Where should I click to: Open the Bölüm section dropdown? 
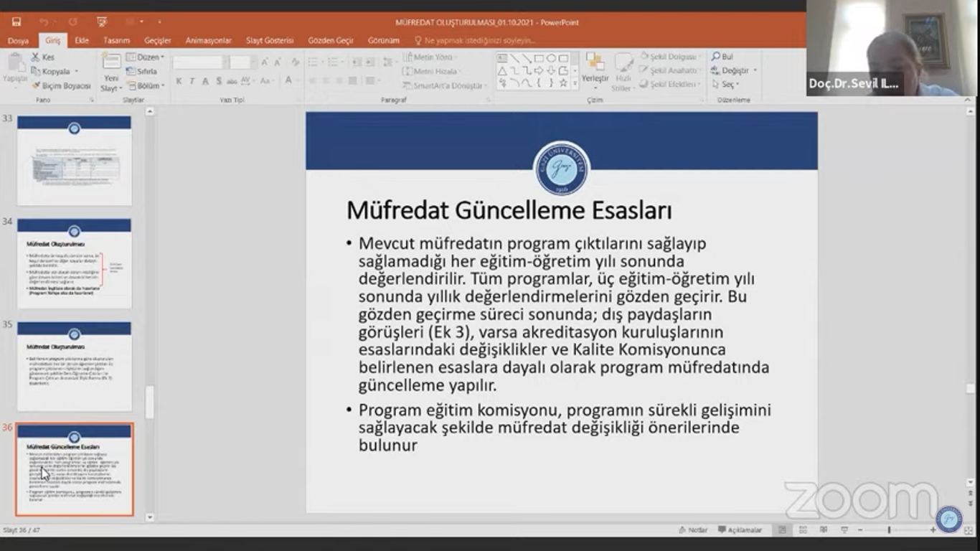pyautogui.click(x=146, y=85)
